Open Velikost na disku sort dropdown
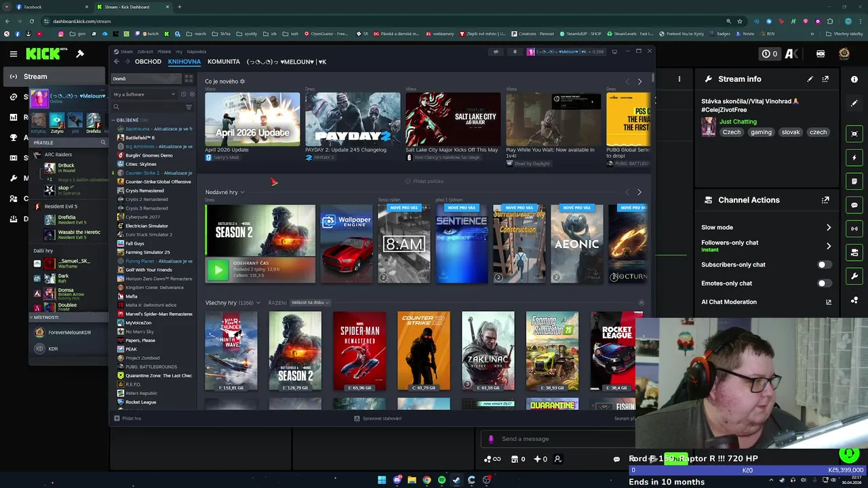Image resolution: width=868 pixels, height=488 pixels. tap(310, 303)
